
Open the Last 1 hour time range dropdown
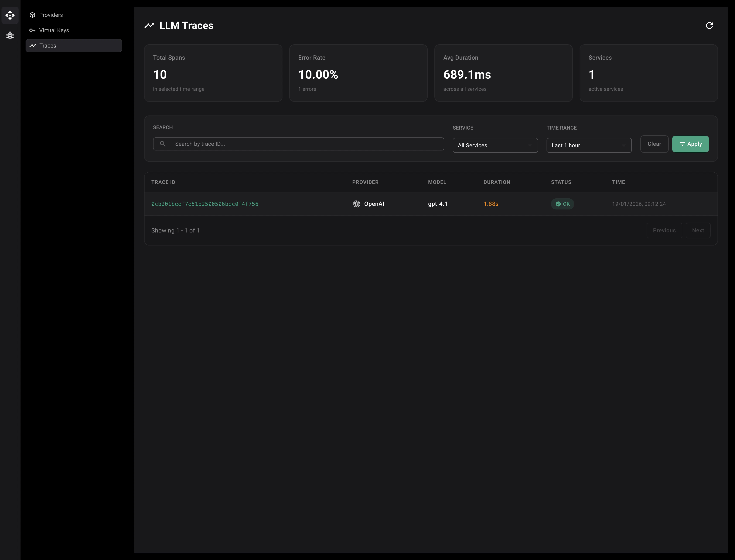pyautogui.click(x=589, y=145)
